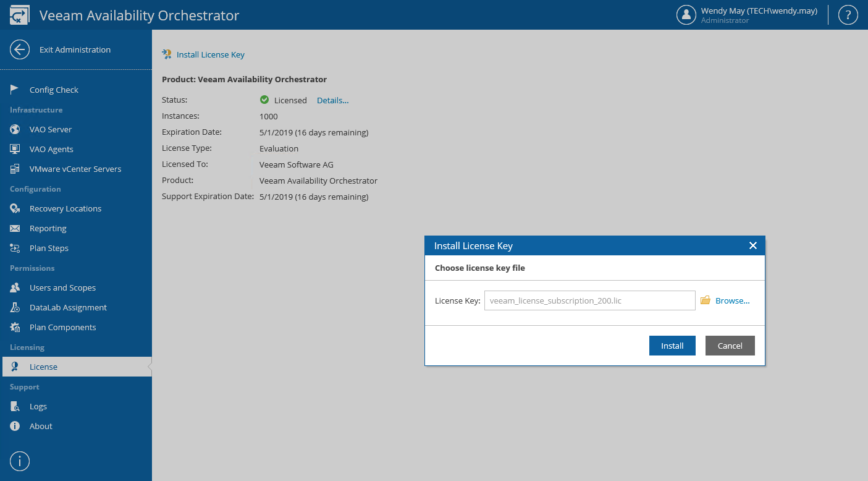
Task: Click the VAO Agents monitor icon
Action: click(x=15, y=149)
